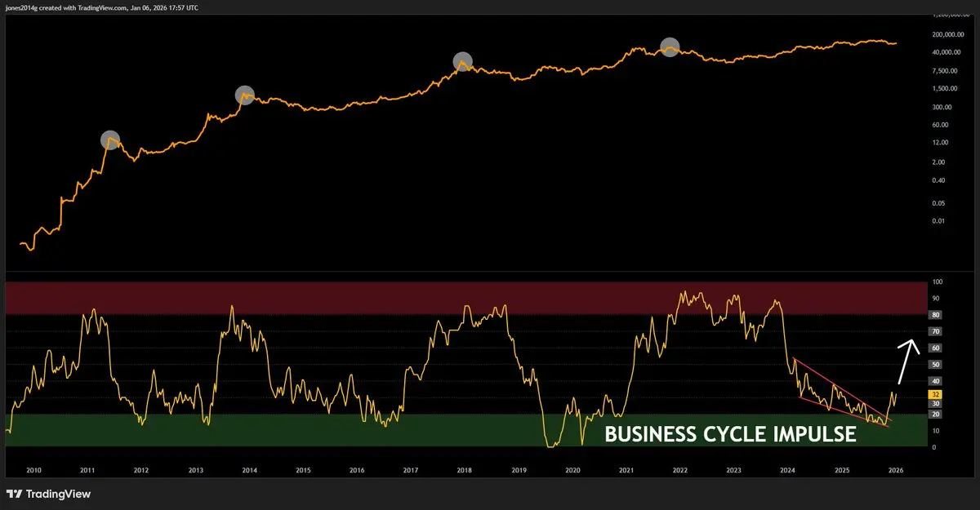Click the 2023 year label

[x=734, y=471]
